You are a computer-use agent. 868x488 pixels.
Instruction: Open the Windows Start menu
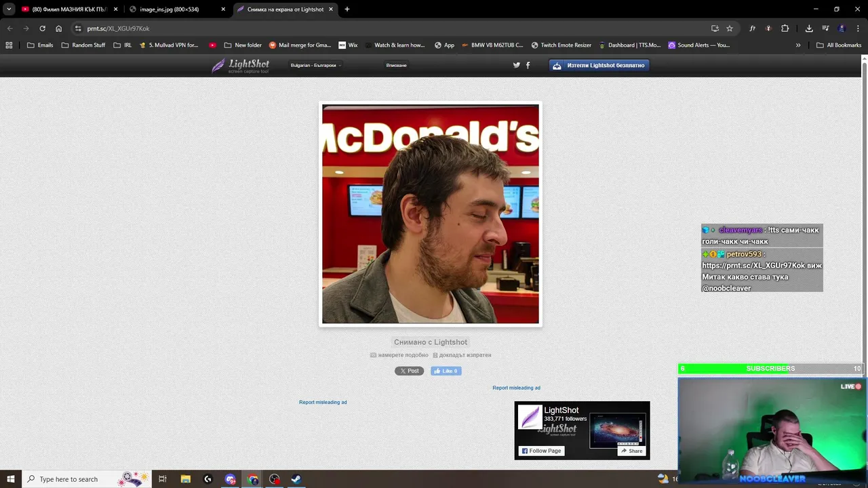pyautogui.click(x=10, y=479)
